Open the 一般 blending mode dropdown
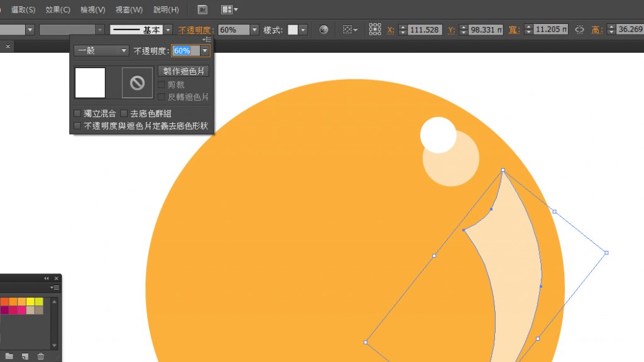 101,50
